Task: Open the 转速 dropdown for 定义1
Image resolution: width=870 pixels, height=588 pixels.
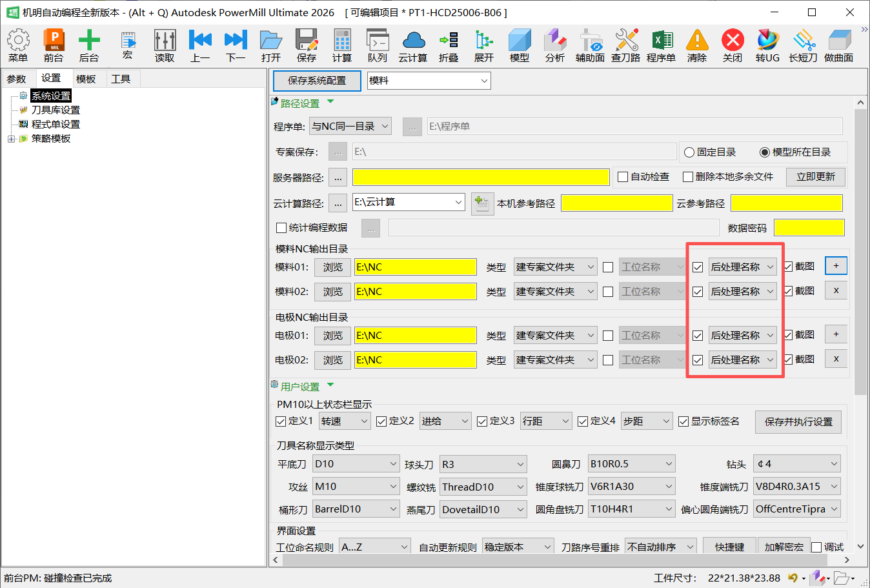Action: click(x=345, y=421)
